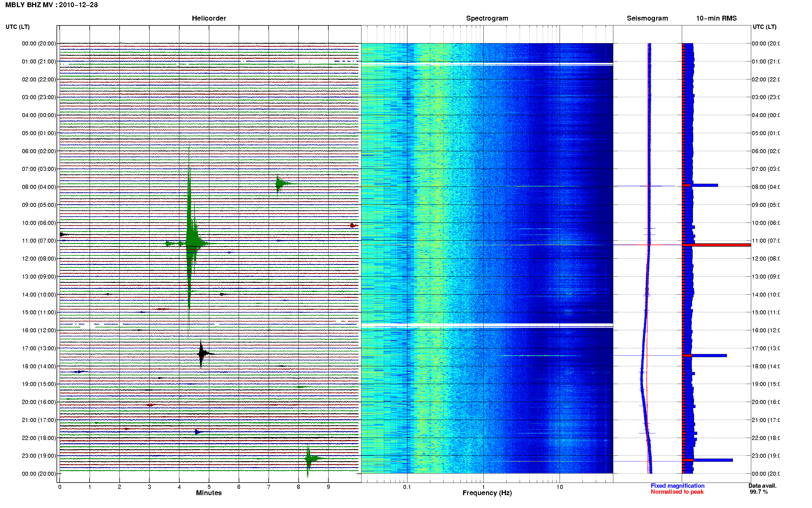Screen dimensions: 812x508
Task: Click the left time label 18:00 (14:00)
Action: (x=39, y=367)
